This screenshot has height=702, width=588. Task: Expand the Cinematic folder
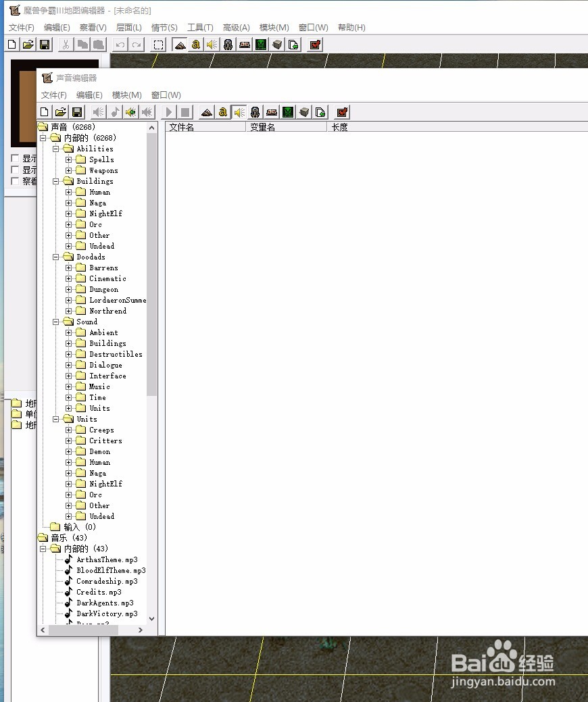coord(68,278)
